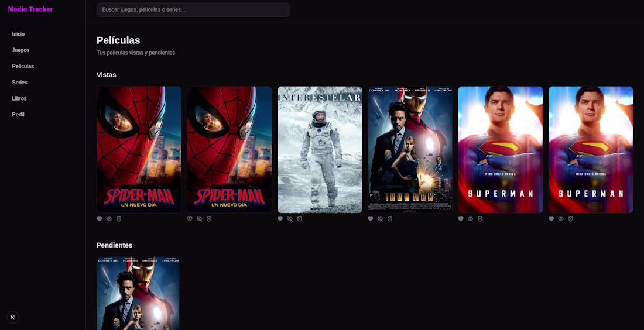The image size is (644, 330).
Task: Open the Iron Man poster in Vistas
Action: click(410, 149)
